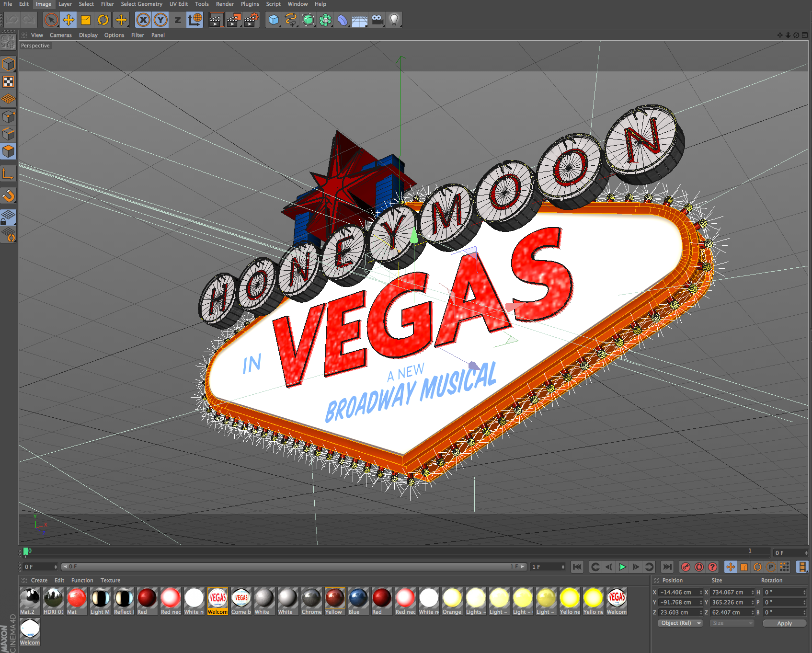
Task: Click the green frame 0 timeline marker
Action: [25, 551]
